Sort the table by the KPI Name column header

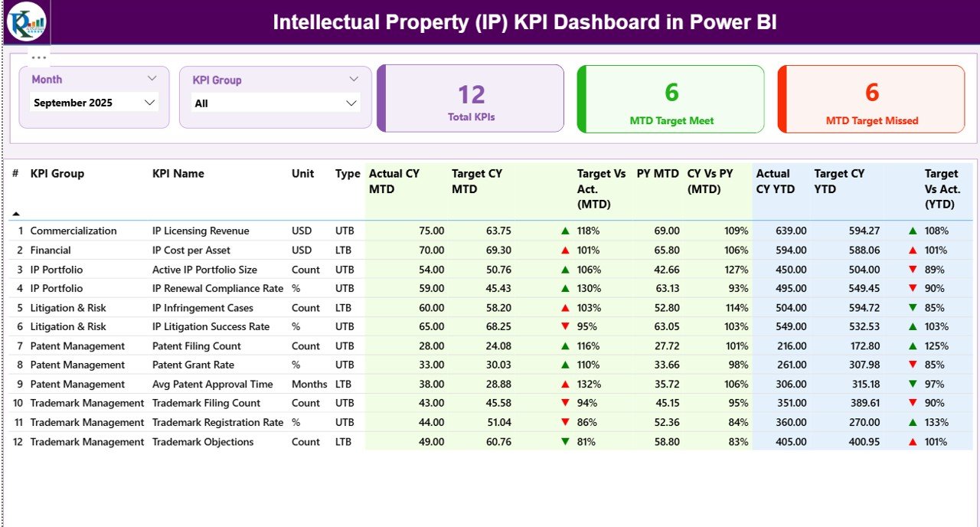(x=178, y=174)
